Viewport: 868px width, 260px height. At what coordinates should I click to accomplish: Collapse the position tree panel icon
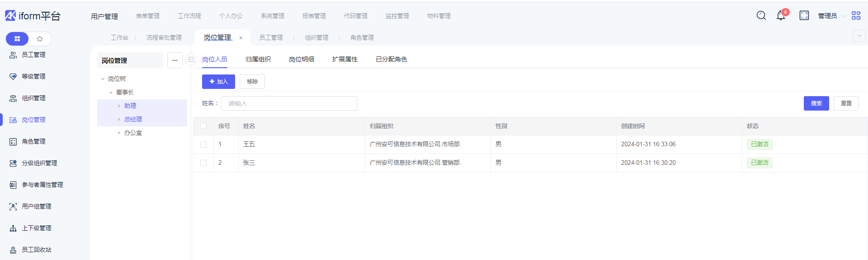(x=191, y=60)
